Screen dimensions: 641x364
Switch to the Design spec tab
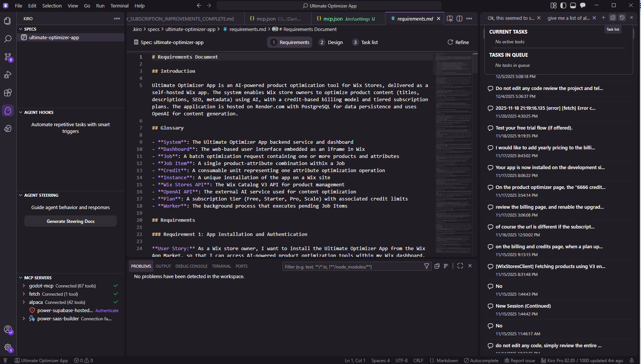pos(331,42)
